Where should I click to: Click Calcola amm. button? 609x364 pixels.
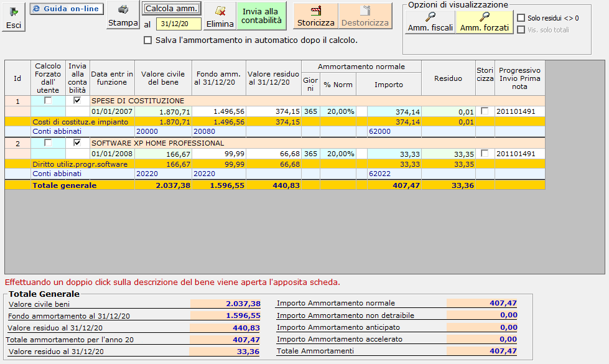(171, 8)
